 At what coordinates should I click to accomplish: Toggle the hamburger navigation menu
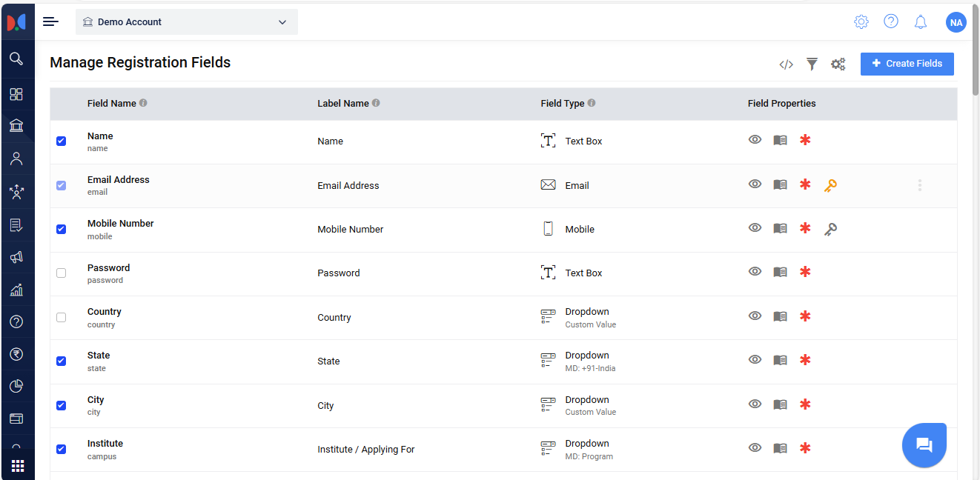click(x=50, y=21)
